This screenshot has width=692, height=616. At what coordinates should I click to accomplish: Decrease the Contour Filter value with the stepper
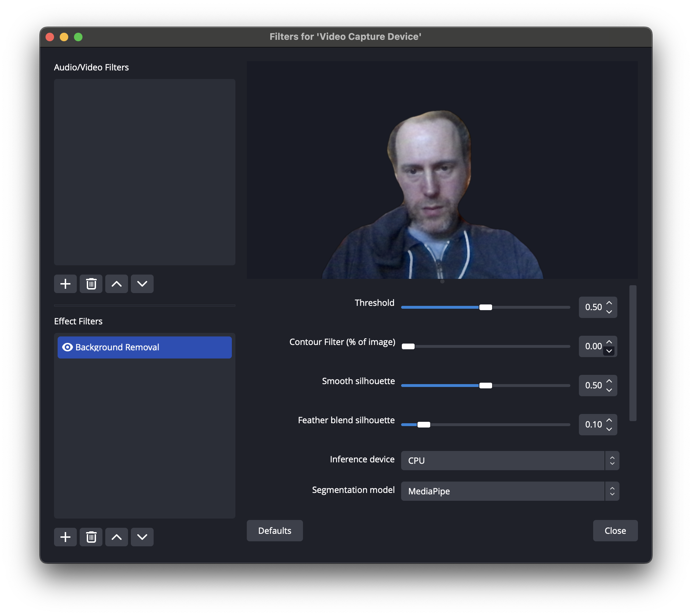click(x=609, y=351)
